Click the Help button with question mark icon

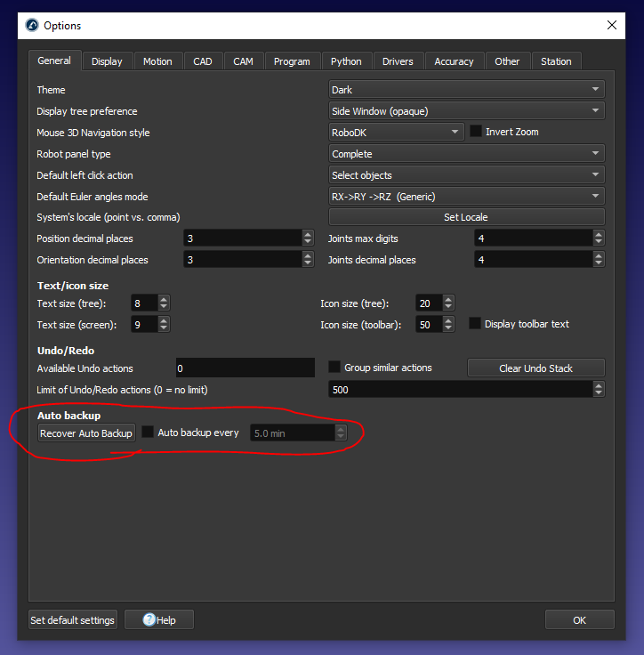159,620
